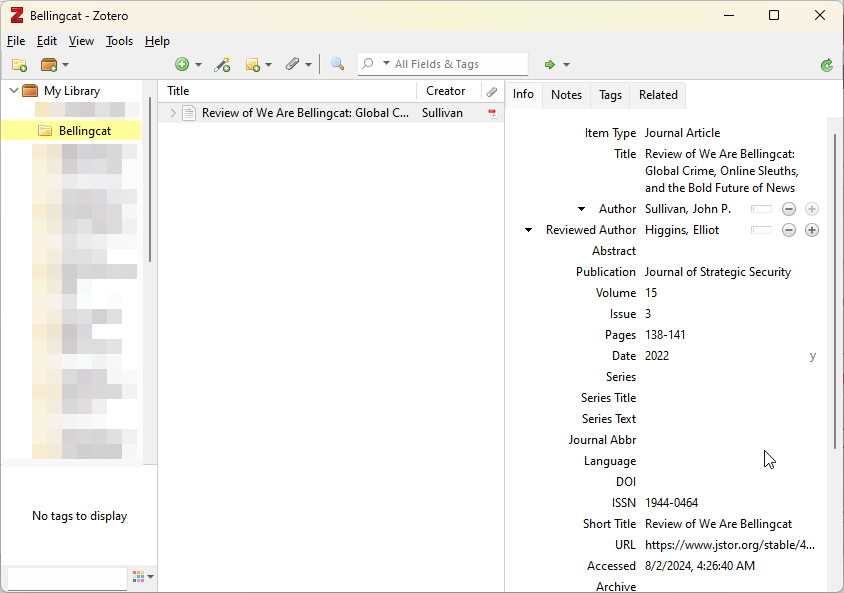
Task: Collapse the My Library tree node
Action: pos(14,90)
